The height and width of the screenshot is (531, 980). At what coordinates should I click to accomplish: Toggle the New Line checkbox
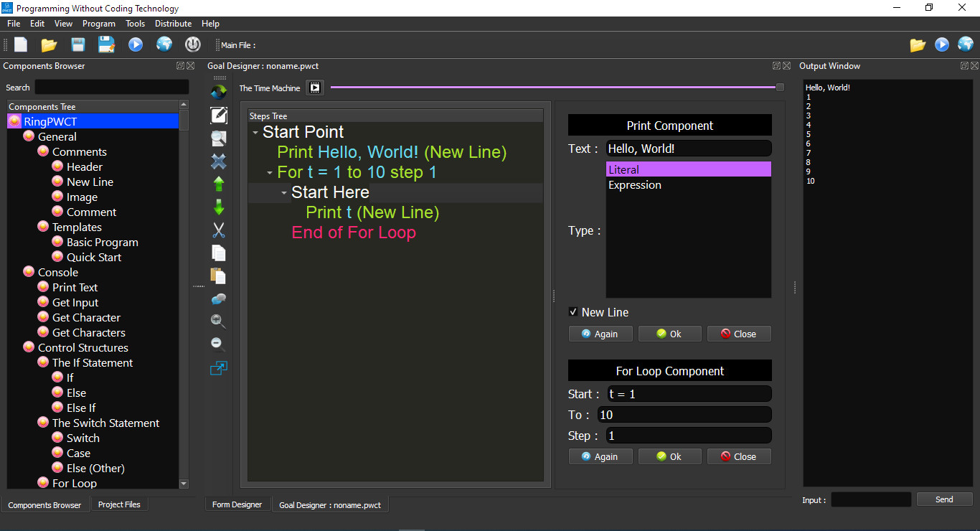pyautogui.click(x=573, y=312)
